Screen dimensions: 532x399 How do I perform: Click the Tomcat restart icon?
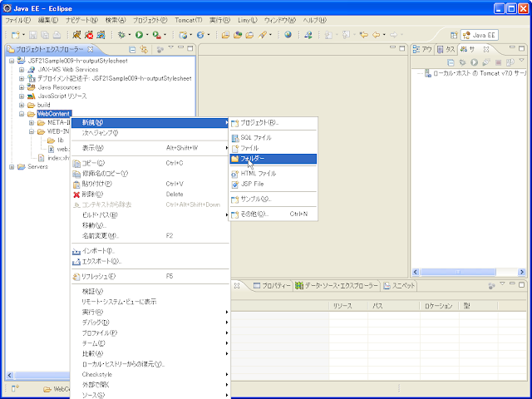[x=101, y=35]
